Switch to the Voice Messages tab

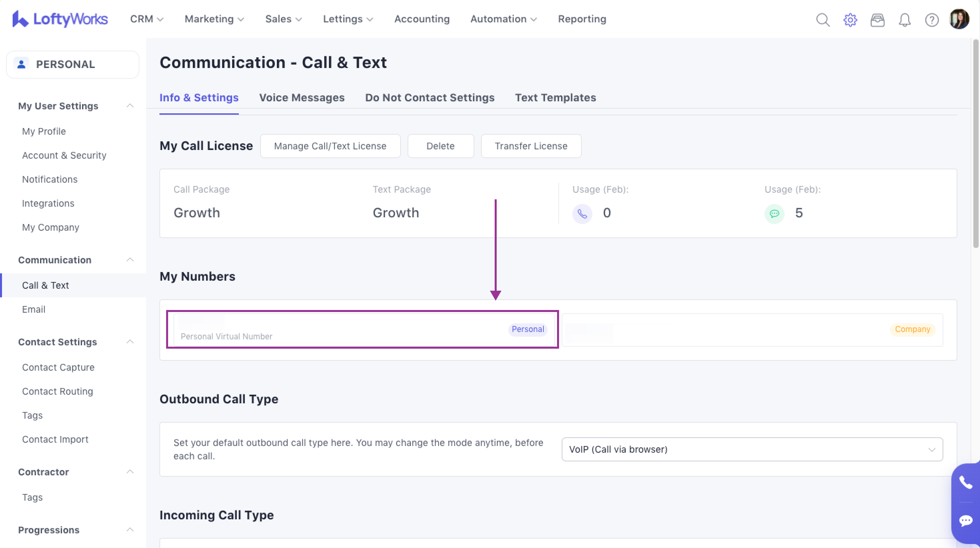pyautogui.click(x=302, y=98)
